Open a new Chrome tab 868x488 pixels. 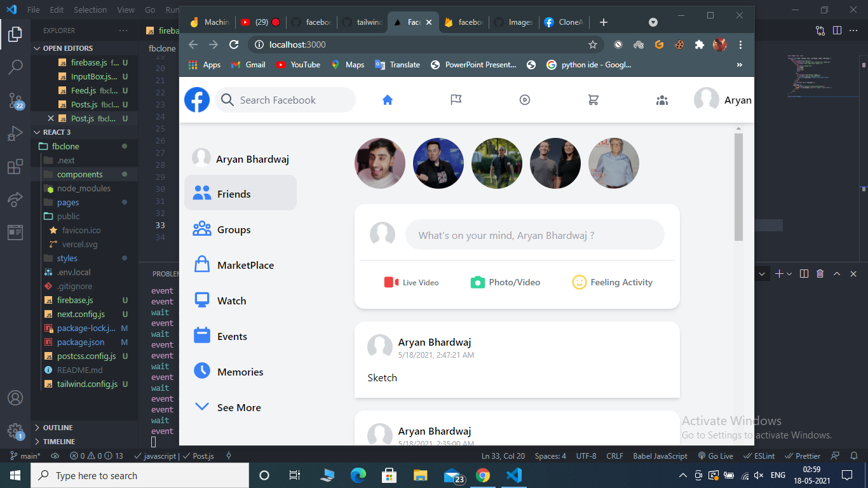pos(604,22)
